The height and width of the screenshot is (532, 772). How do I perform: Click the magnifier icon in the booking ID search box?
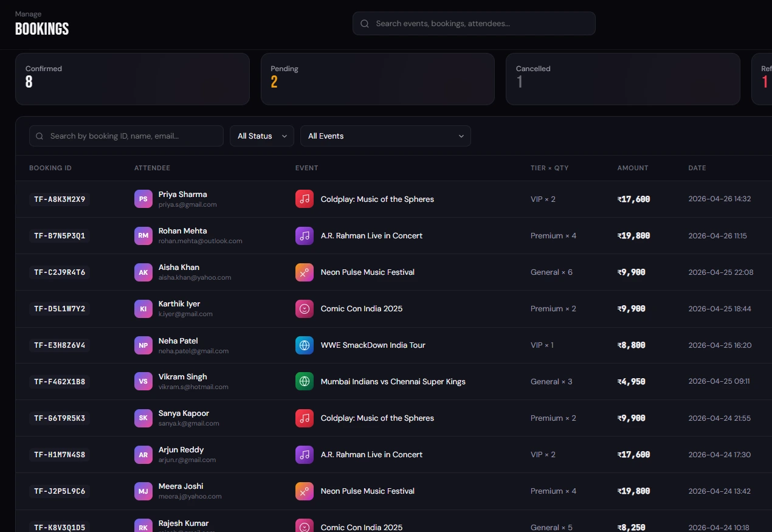coord(40,136)
